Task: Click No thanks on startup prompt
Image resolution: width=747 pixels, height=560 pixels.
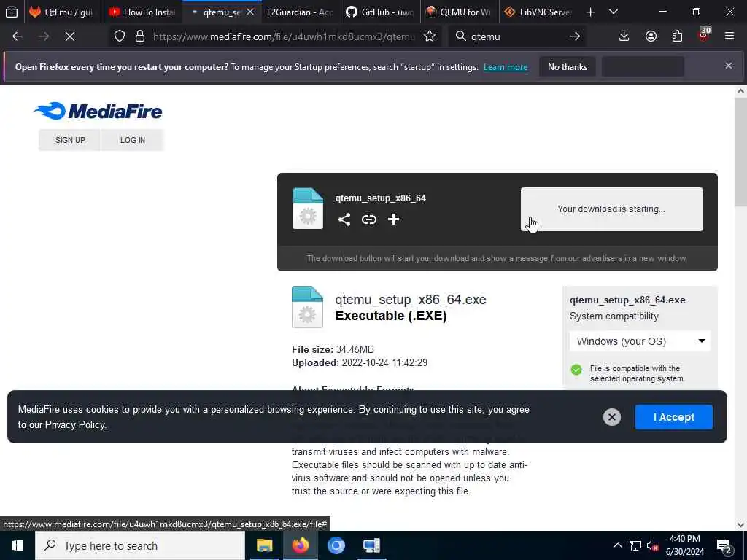Action: (568, 67)
